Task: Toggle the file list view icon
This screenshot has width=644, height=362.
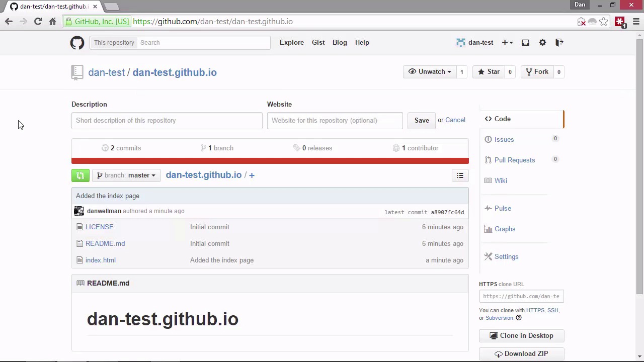Action: [460, 175]
